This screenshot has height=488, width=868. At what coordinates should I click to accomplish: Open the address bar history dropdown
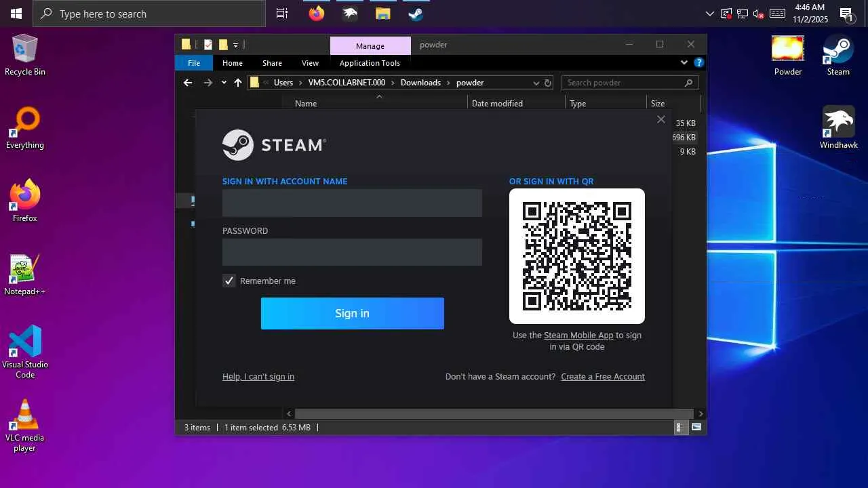pyautogui.click(x=536, y=83)
